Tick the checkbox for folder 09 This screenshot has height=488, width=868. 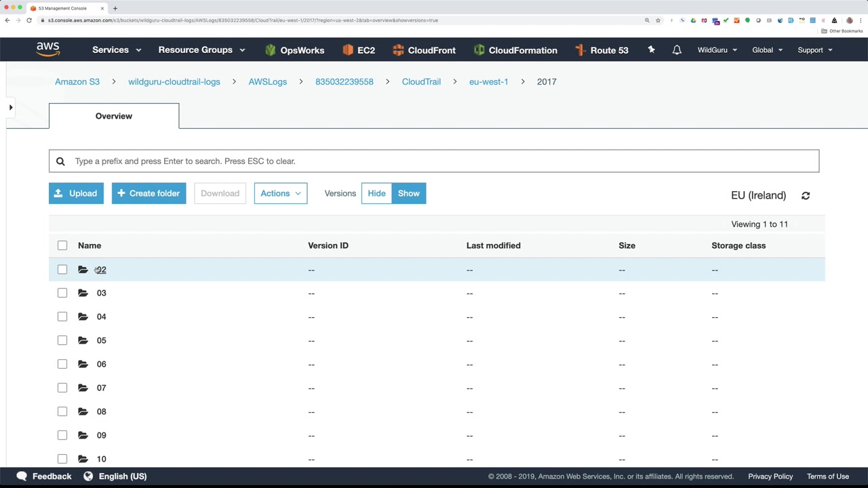point(62,435)
